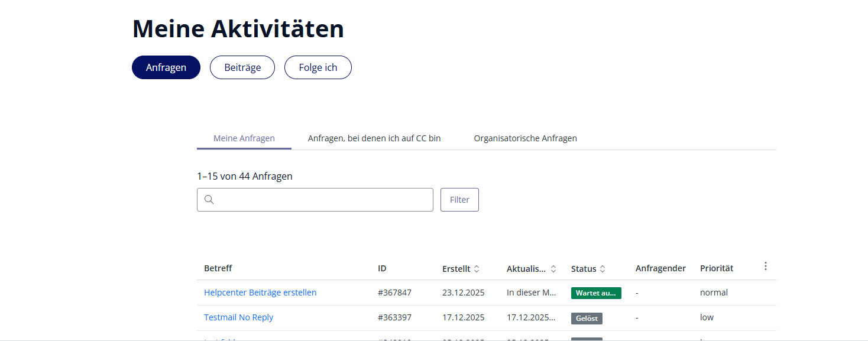Sort by the Aktualisiert column arrows
Image resolution: width=868 pixels, height=341 pixels.
pyautogui.click(x=553, y=269)
